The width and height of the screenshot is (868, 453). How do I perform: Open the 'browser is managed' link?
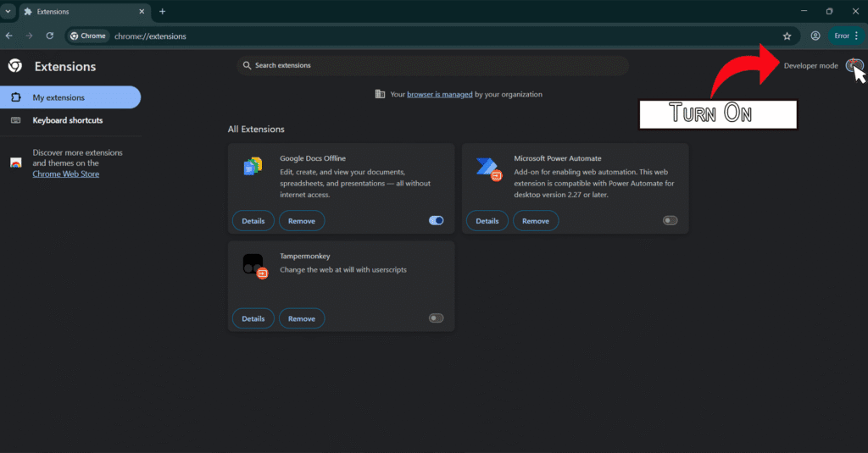pos(440,95)
